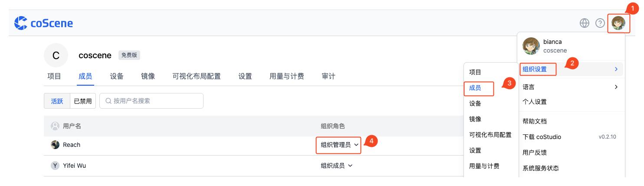The image size is (644, 186).
Task: Select 成员 in the submenu
Action: [x=478, y=88]
